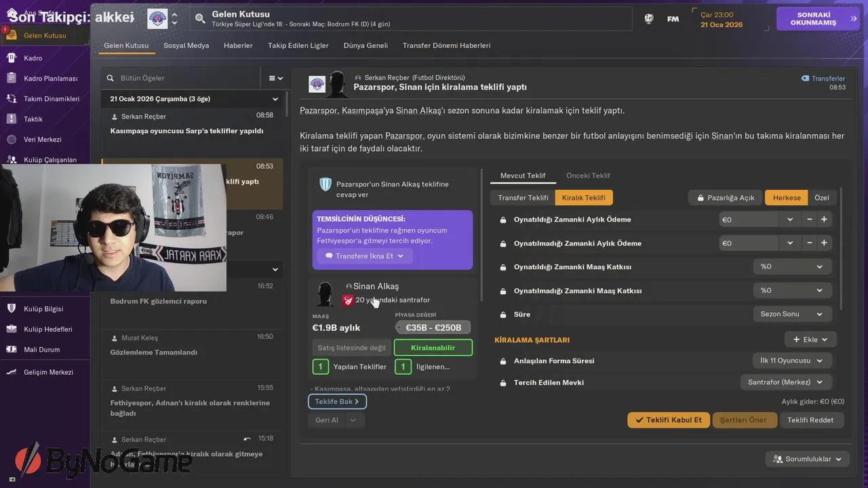Click the Kiralanabilir status button

click(433, 348)
